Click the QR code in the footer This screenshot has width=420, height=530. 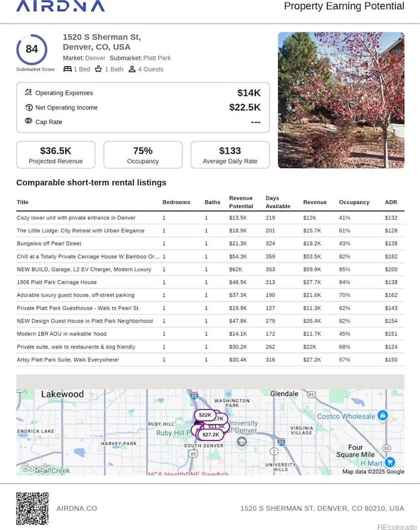[x=32, y=508]
